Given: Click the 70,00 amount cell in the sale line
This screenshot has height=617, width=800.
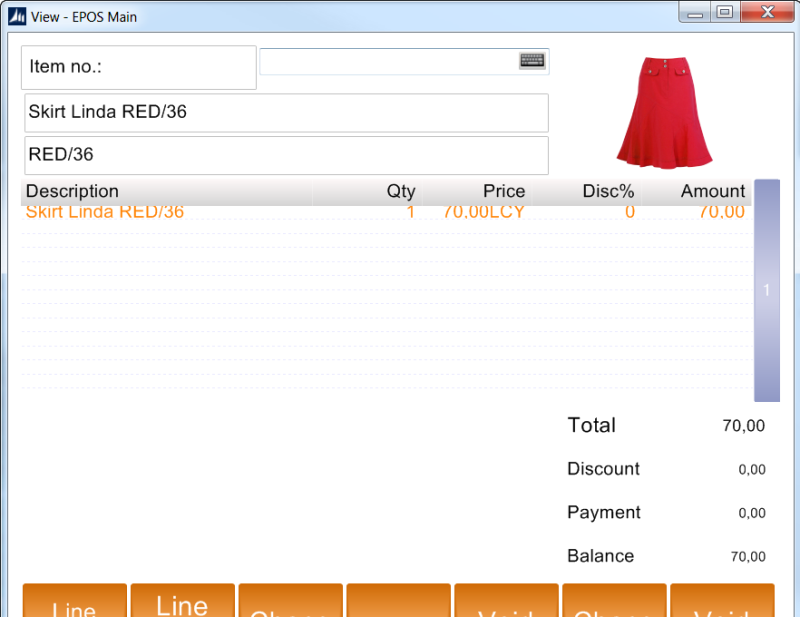Looking at the screenshot, I should pos(722,212).
